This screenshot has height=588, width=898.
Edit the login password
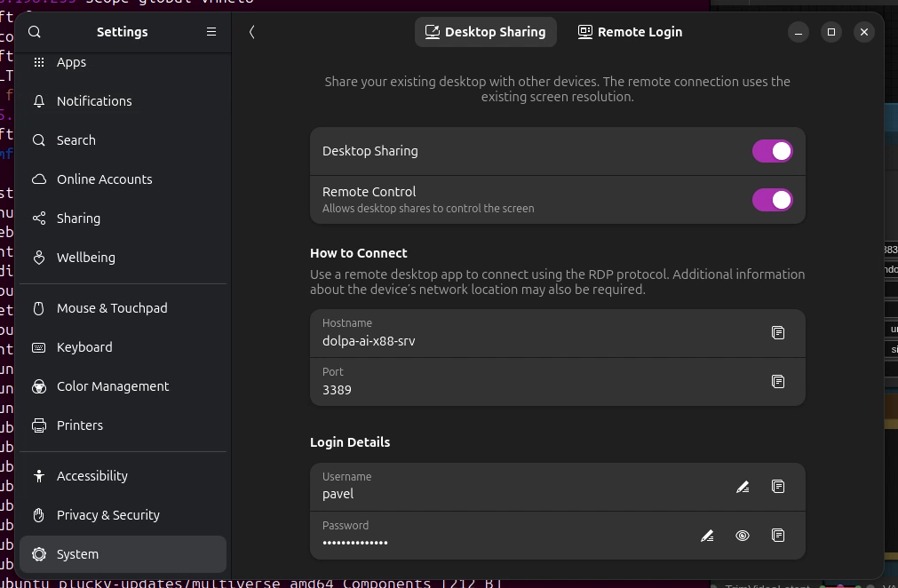pyautogui.click(x=707, y=535)
